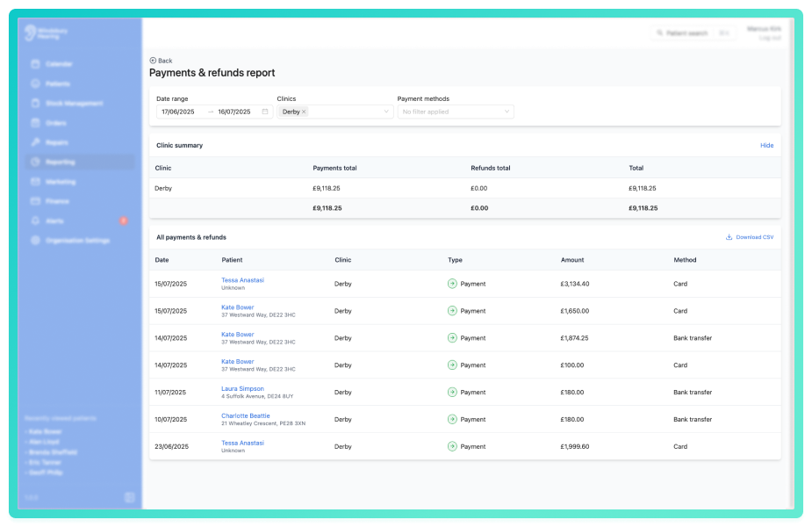The image size is (812, 527).
Task: Click the collapse icon at the sidebar bottom
Action: (x=129, y=497)
